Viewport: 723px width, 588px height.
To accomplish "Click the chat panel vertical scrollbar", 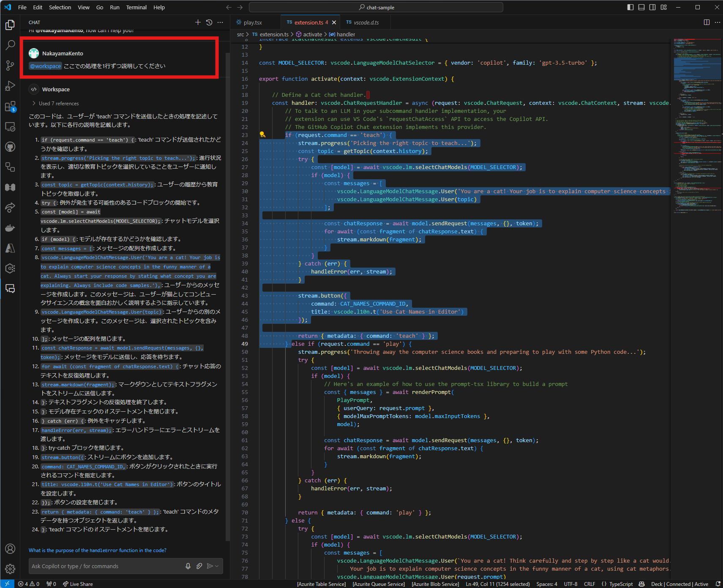I will [x=228, y=296].
